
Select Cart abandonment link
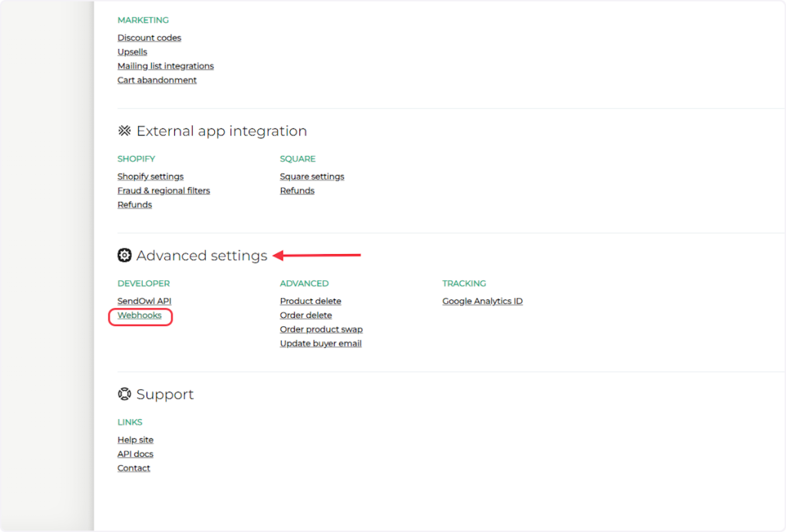(x=157, y=80)
